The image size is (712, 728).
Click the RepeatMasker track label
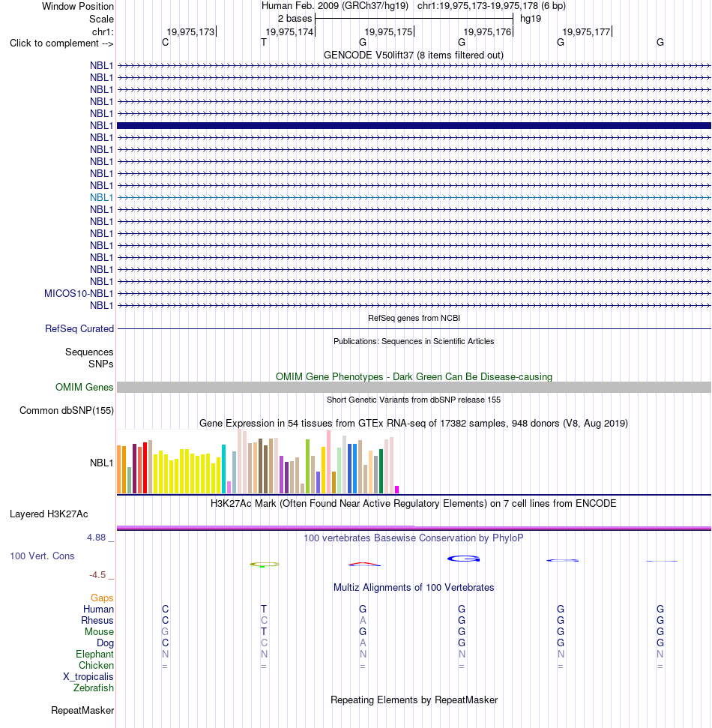(x=82, y=710)
